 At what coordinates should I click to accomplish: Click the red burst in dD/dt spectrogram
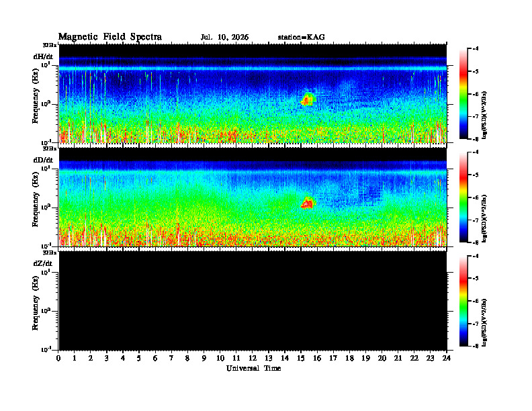click(x=308, y=203)
